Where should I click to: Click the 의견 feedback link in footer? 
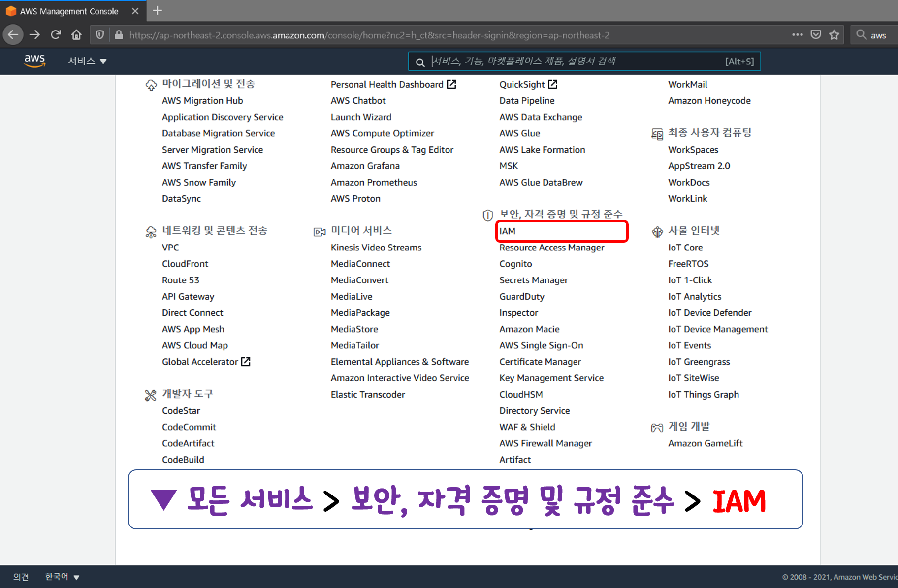[x=21, y=577]
